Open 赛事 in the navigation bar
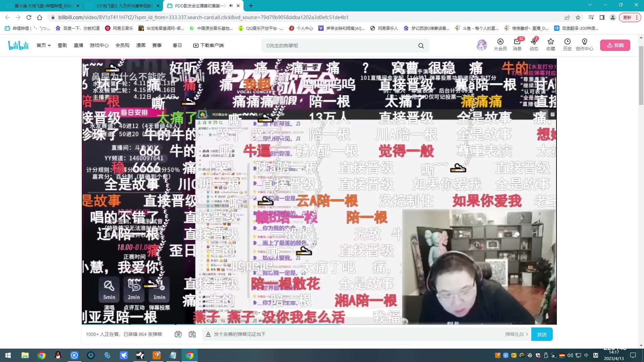 coord(157,45)
